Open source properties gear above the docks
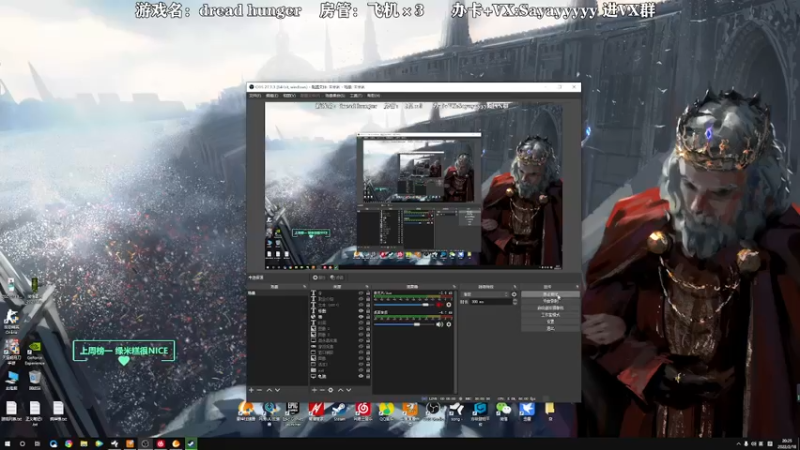The width and height of the screenshot is (800, 450). click(319, 278)
